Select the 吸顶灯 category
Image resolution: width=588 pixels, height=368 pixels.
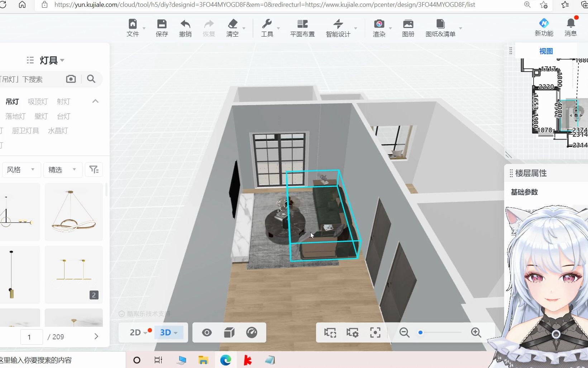point(38,102)
